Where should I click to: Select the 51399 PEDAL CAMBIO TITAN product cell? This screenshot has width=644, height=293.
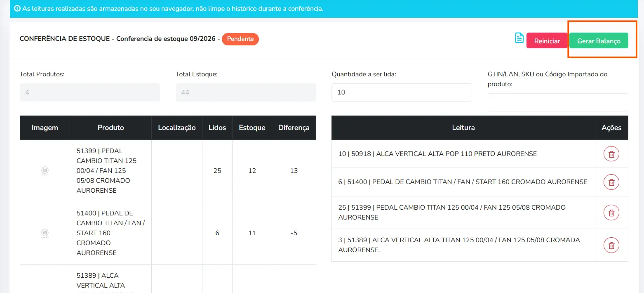111,171
